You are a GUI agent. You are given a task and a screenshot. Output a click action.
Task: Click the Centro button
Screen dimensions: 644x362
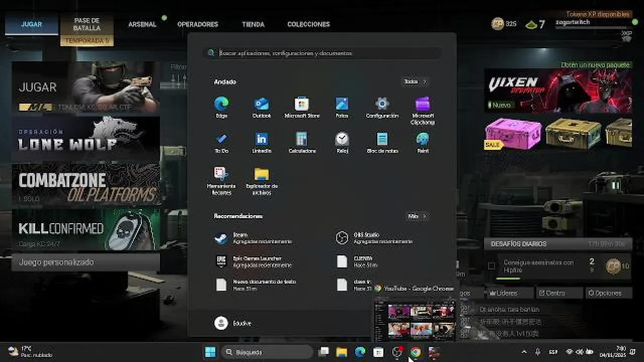click(x=559, y=293)
